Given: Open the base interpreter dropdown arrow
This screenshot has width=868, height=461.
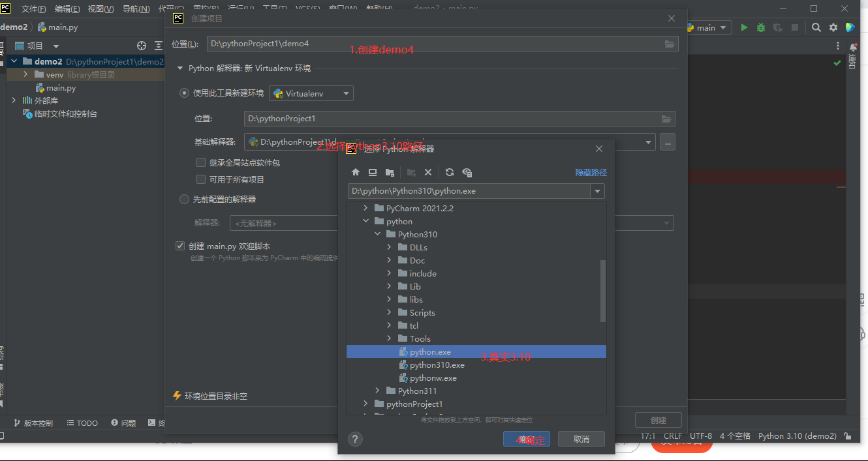Looking at the screenshot, I should pyautogui.click(x=649, y=141).
